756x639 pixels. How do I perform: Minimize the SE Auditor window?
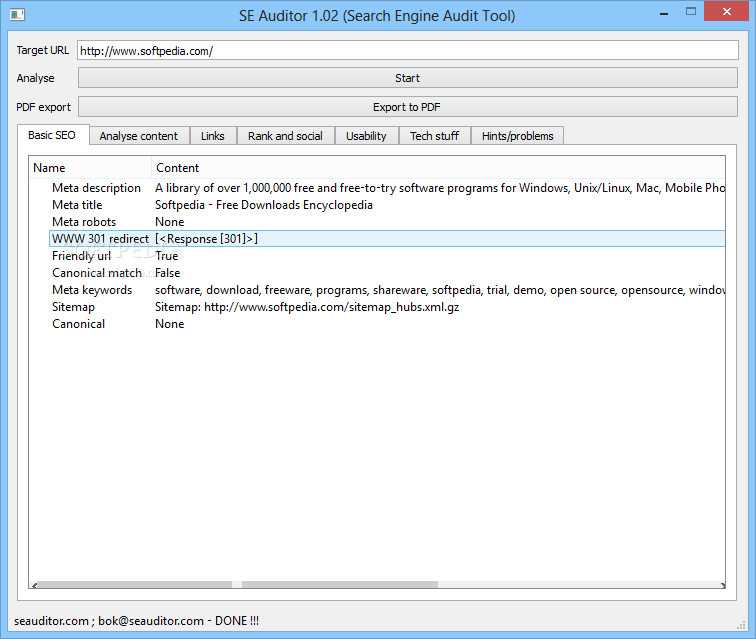tap(664, 13)
